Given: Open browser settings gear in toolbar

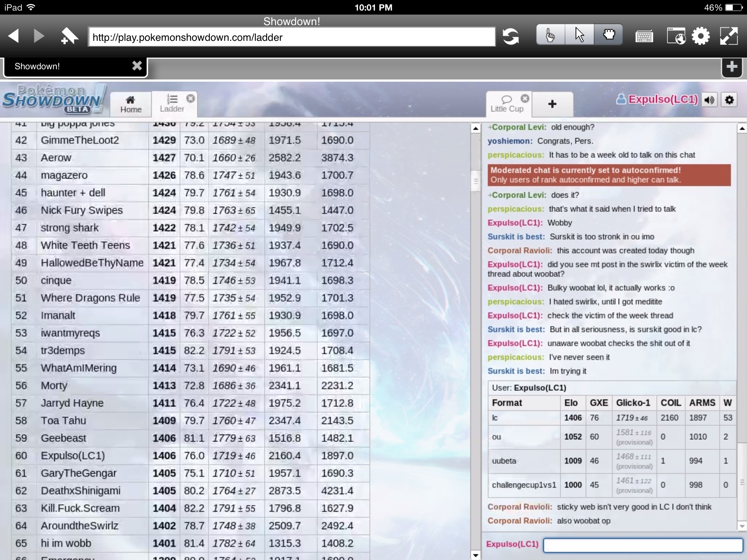Looking at the screenshot, I should pyautogui.click(x=701, y=36).
